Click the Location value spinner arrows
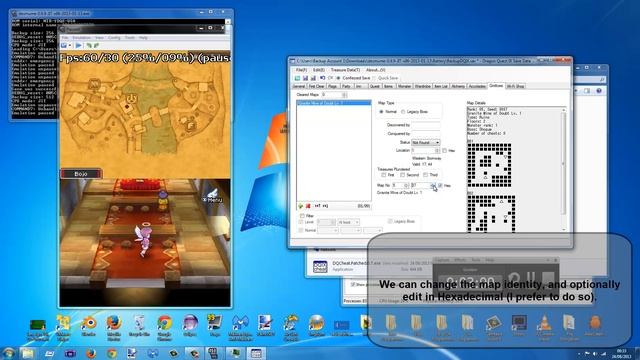 pos(437,151)
